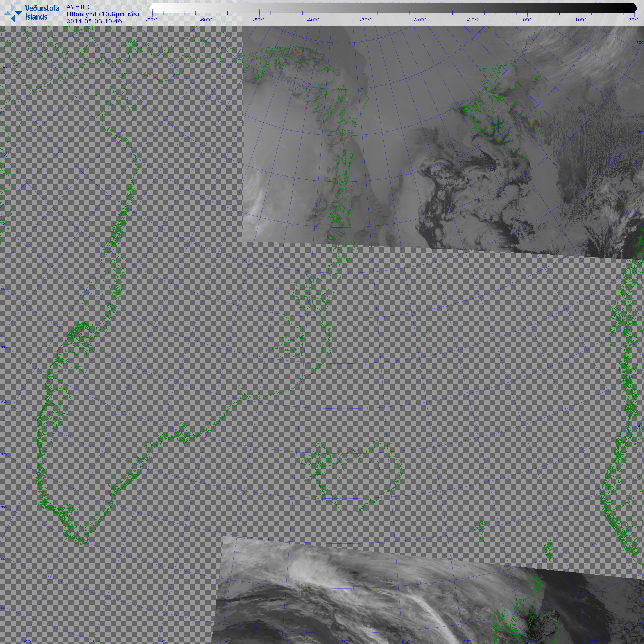Screen dimensions: 644x644
Task: Click the 20W longitude label at bottom
Action: point(346,641)
